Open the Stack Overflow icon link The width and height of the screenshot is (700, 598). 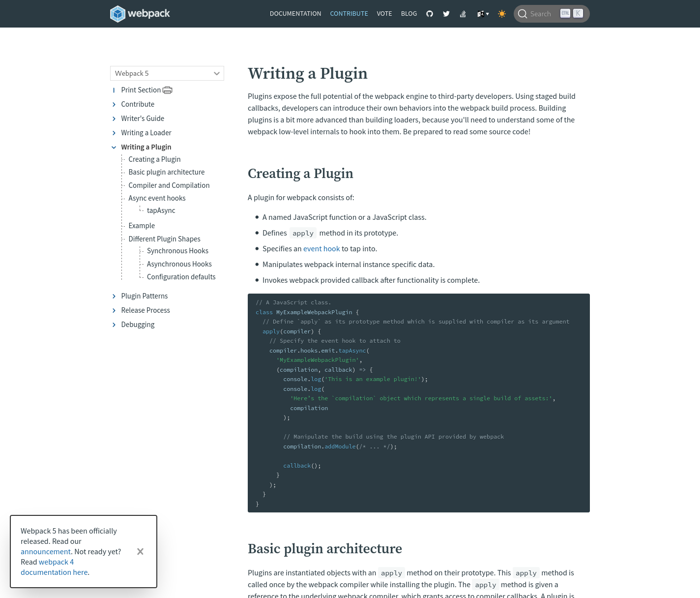pyautogui.click(x=463, y=14)
